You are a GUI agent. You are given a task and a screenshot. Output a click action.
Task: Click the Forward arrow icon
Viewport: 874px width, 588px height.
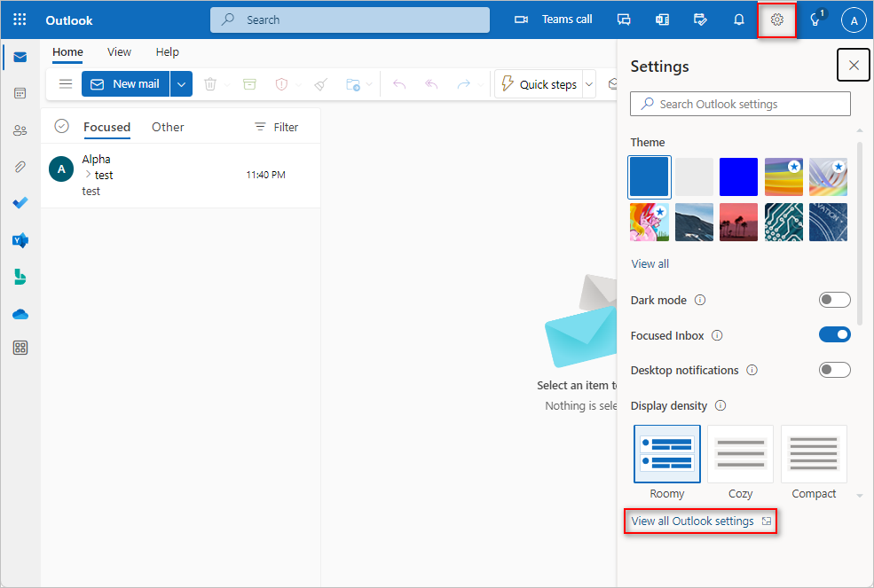(463, 84)
